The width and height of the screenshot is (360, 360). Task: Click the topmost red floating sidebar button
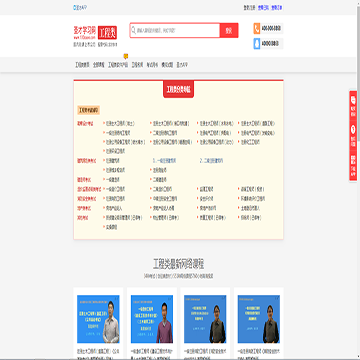pyautogui.click(x=353, y=105)
